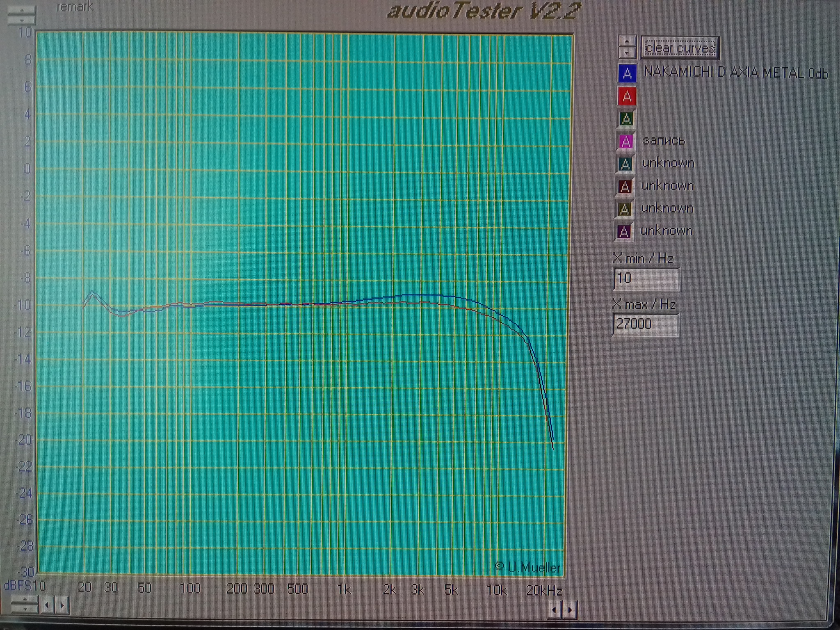Click the purple 'unknown' curve A icon

(x=624, y=232)
